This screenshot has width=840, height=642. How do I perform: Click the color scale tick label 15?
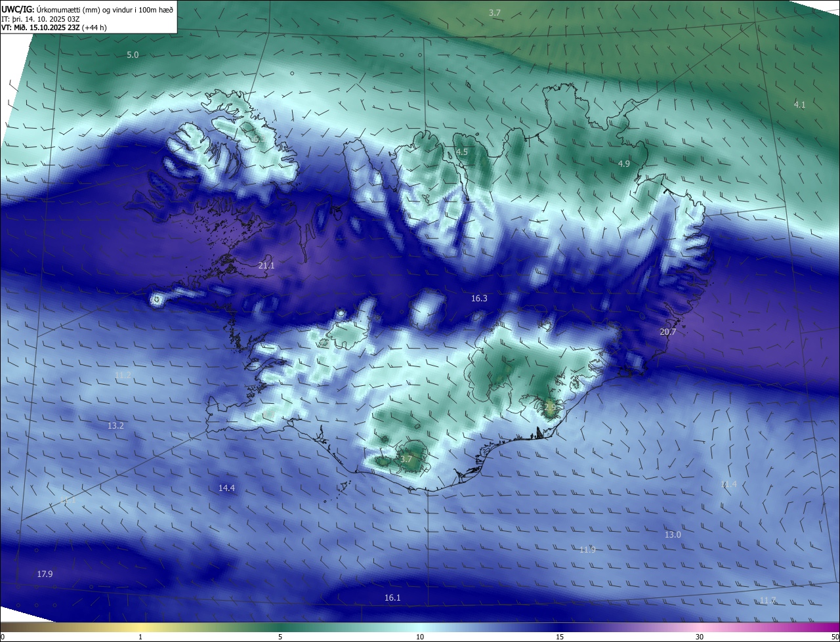[x=560, y=637]
